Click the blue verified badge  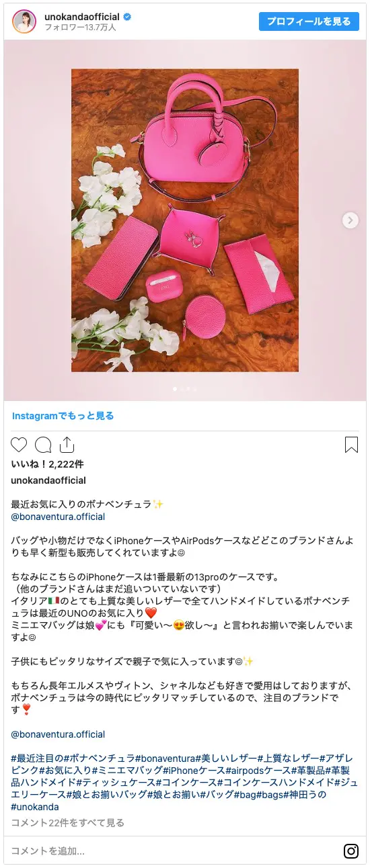[x=127, y=16]
